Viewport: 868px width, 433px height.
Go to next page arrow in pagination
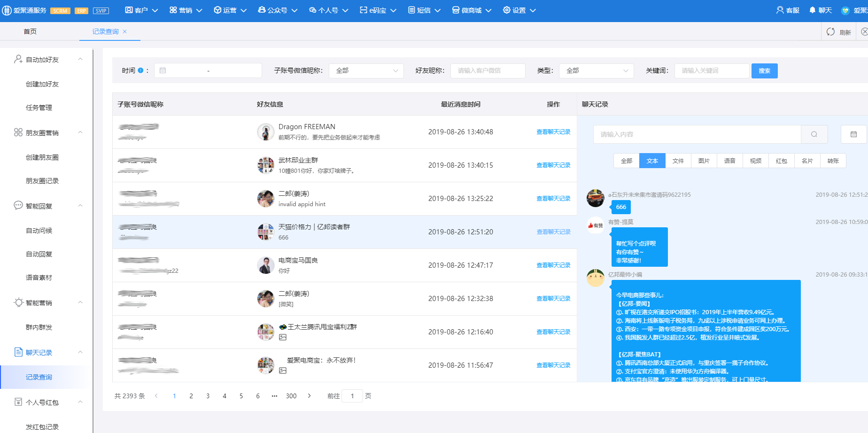pyautogui.click(x=309, y=396)
